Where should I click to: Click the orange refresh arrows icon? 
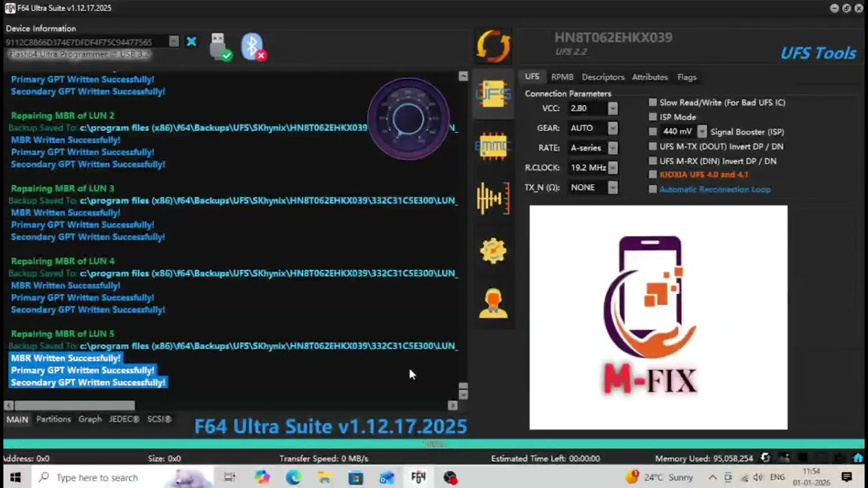tap(493, 47)
